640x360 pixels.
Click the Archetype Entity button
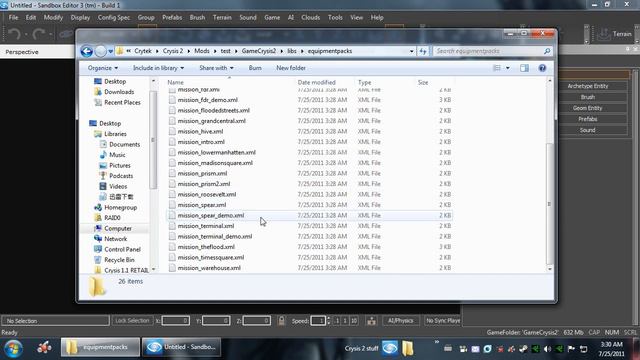(x=588, y=86)
